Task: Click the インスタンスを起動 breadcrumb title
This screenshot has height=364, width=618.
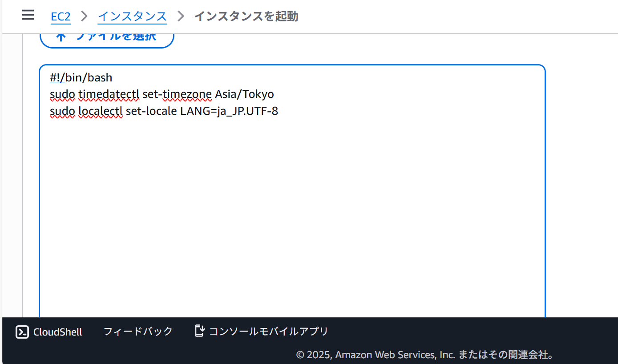Action: (x=246, y=16)
